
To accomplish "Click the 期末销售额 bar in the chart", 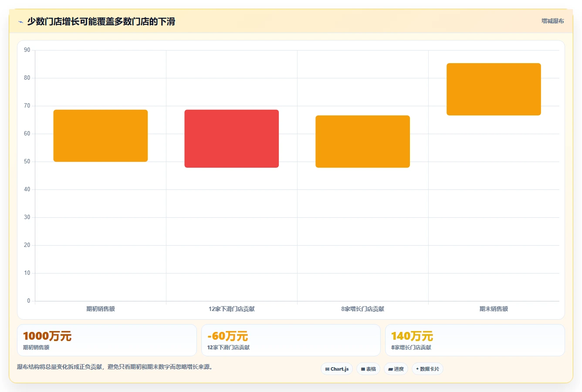I will (494, 89).
